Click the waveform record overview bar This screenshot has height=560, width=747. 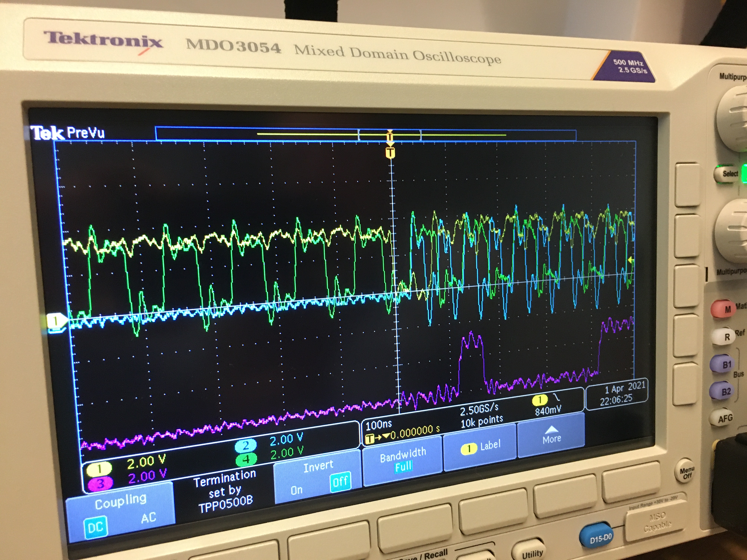pos(365,134)
